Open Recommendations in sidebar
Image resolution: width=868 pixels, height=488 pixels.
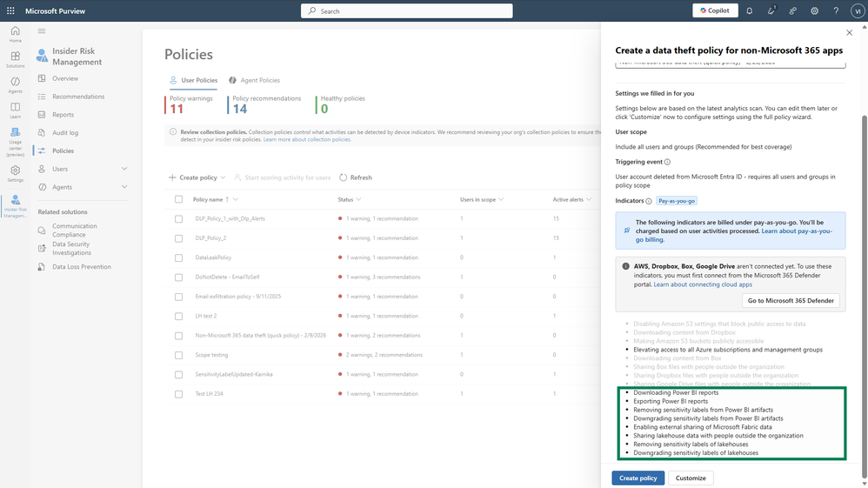[78, 97]
